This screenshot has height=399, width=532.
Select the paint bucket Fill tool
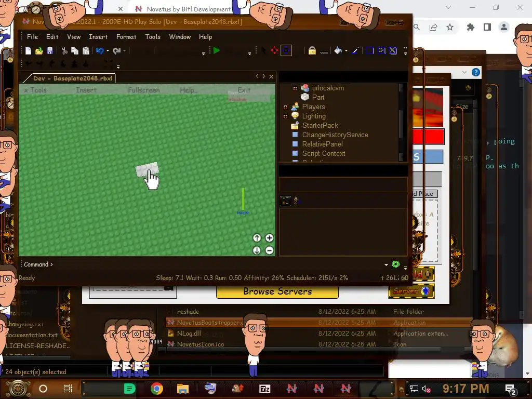pos(338,51)
